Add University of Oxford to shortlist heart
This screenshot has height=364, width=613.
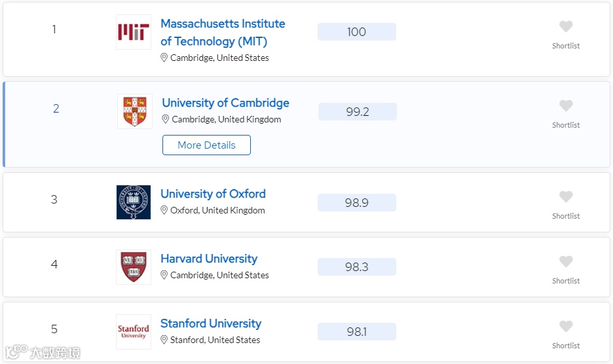566,196
